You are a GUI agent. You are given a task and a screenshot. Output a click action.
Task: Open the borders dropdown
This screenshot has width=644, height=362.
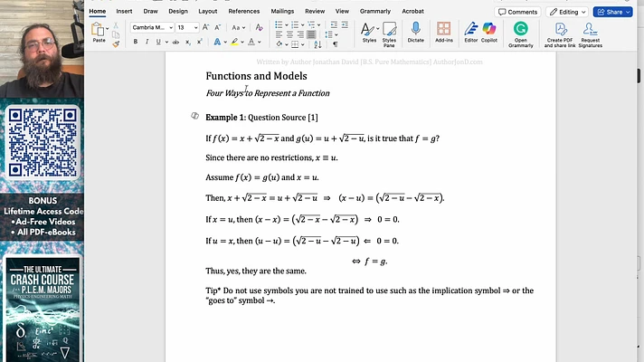(x=303, y=44)
